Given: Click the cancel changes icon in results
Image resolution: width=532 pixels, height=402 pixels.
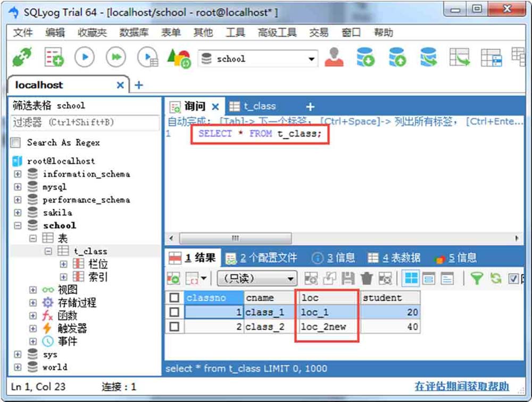Looking at the screenshot, I should [x=385, y=278].
